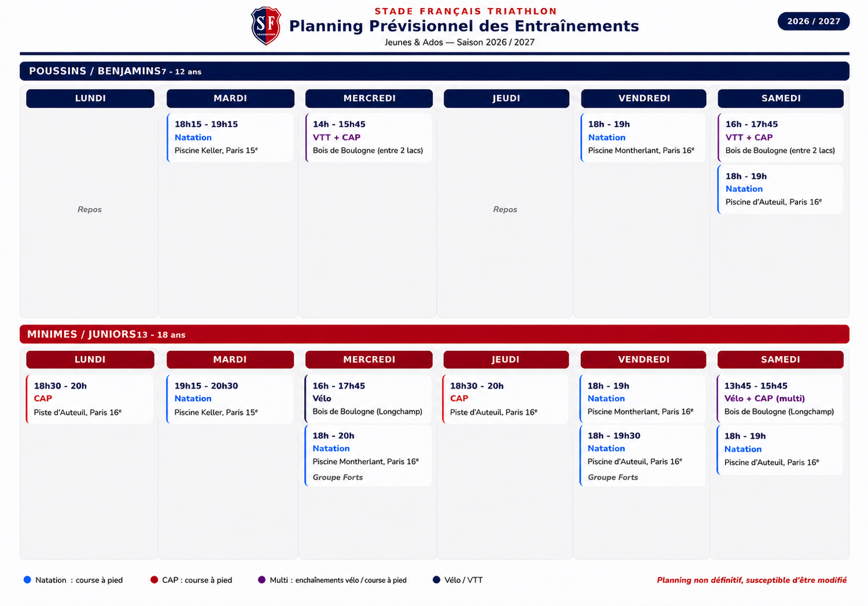The height and width of the screenshot is (606, 868).
Task: Click the 'POUSSINS / BENJAMINS' section banner
Action: click(x=434, y=71)
